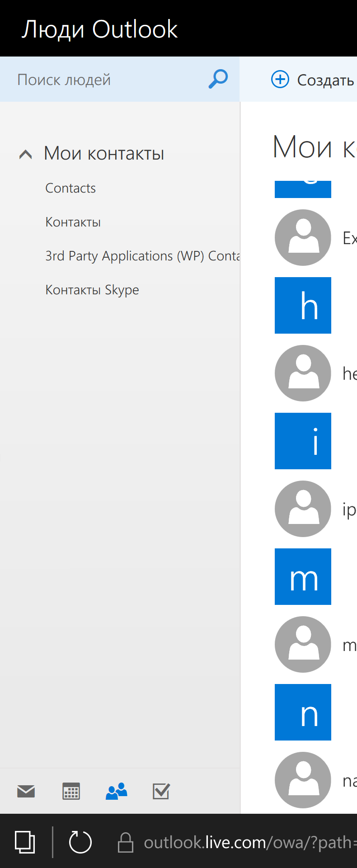This screenshot has width=357, height=868.
Task: Jump to letter i index tile
Action: pos(303,441)
